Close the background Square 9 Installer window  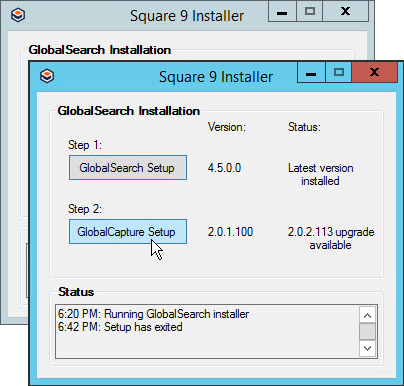pos(346,12)
